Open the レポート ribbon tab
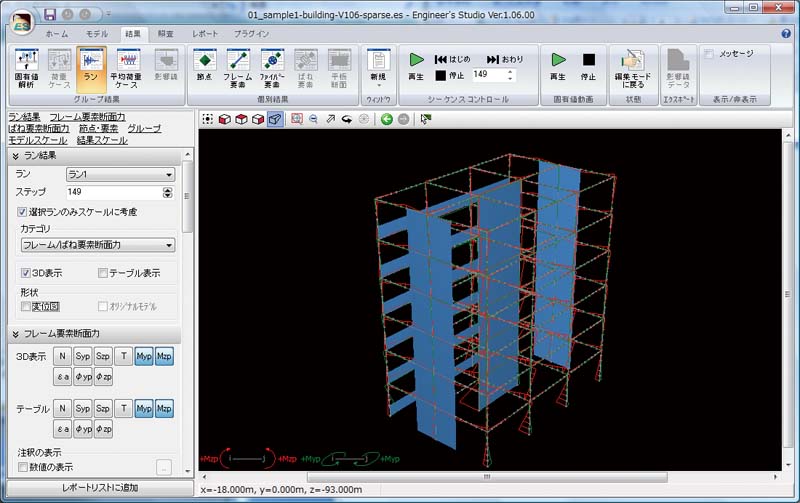800x503 pixels. click(x=204, y=34)
